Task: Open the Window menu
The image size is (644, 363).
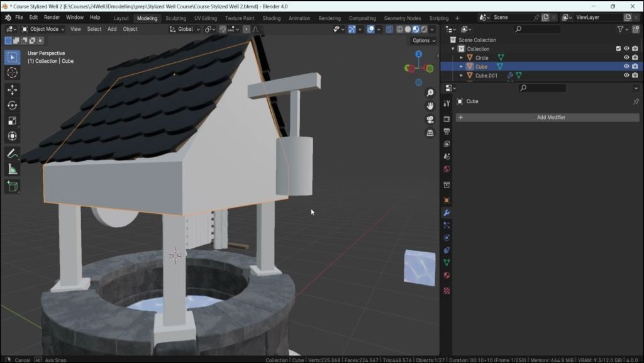Action: point(75,17)
